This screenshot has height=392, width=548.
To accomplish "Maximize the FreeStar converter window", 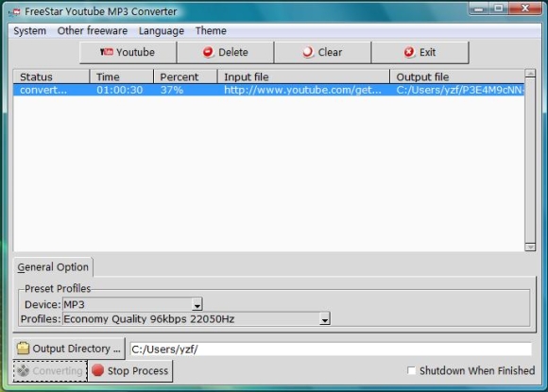I will [x=498, y=9].
